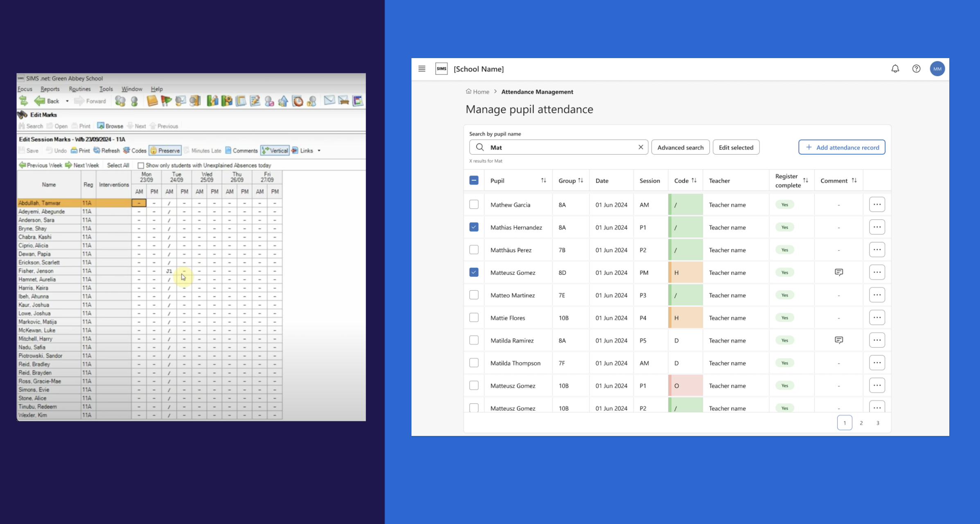Screen dimensions: 980x524
Task: Sort the table by Pupil column
Action: point(543,181)
